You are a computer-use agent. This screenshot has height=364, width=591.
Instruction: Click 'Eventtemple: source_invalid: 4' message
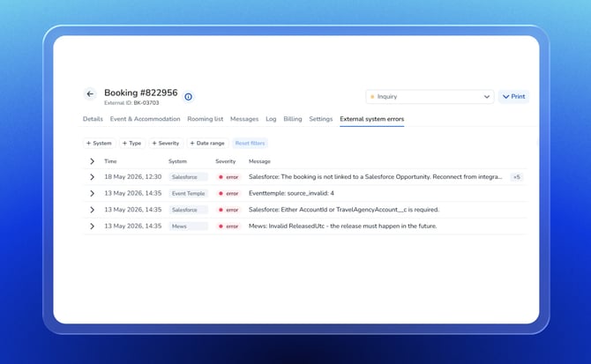pyautogui.click(x=291, y=194)
